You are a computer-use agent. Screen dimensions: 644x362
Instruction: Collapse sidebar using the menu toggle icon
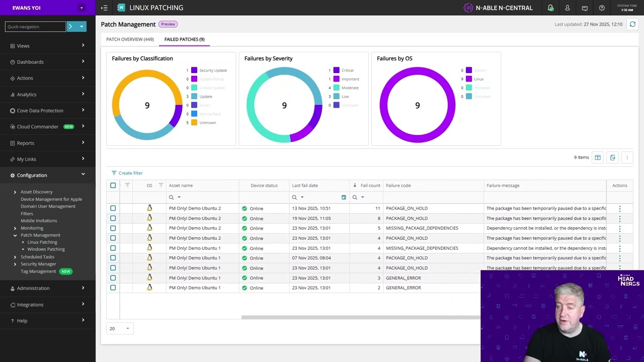pyautogui.click(x=104, y=8)
